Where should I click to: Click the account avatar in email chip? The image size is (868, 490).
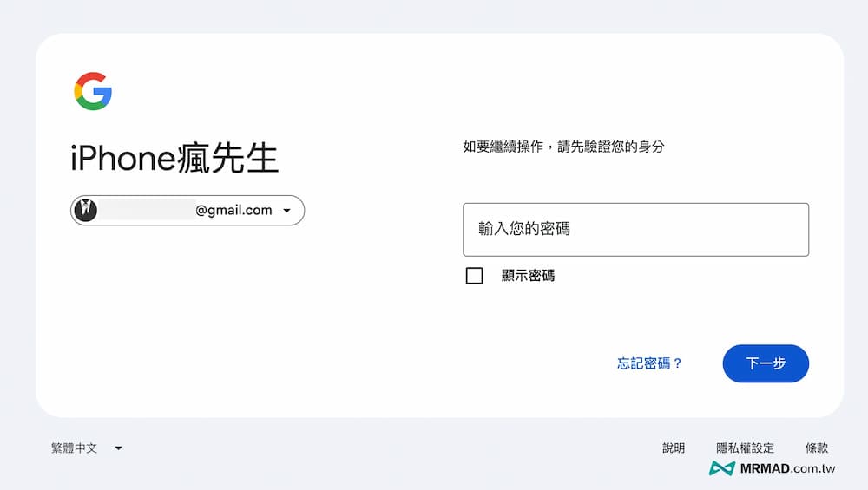point(86,210)
